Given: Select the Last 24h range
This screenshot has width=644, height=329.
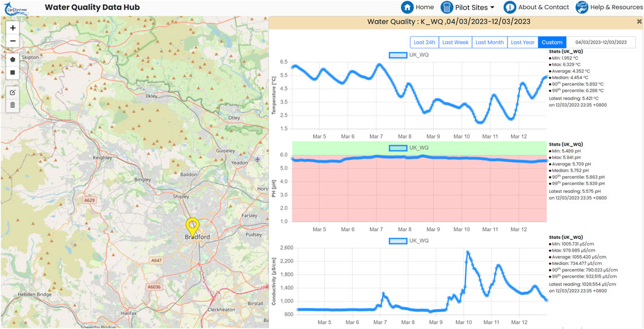Looking at the screenshot, I should [424, 42].
